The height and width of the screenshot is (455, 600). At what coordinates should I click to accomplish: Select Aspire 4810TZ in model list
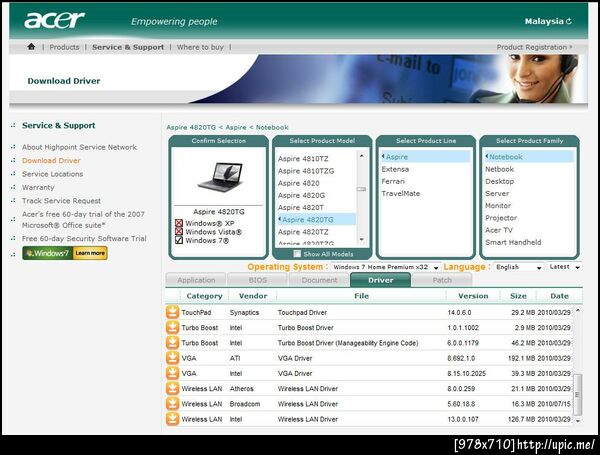(303, 158)
